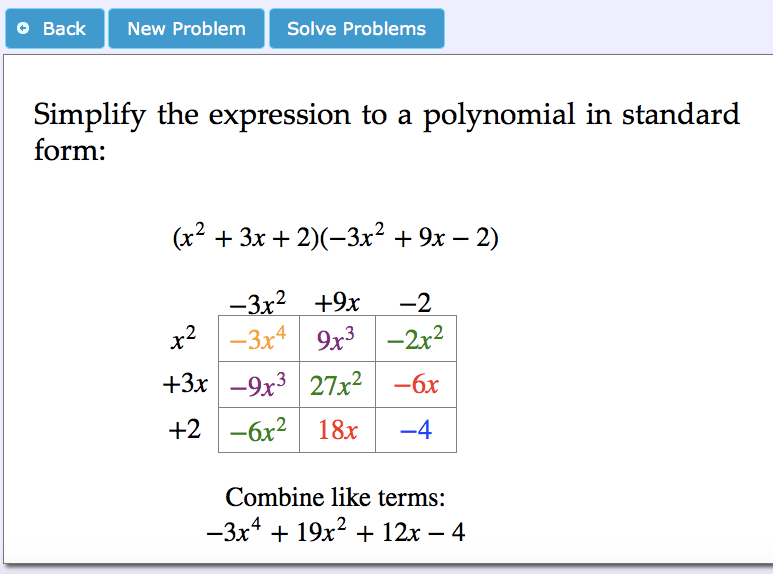Click the 'Combine like terms:' text
This screenshot has width=773, height=574.
(x=335, y=497)
